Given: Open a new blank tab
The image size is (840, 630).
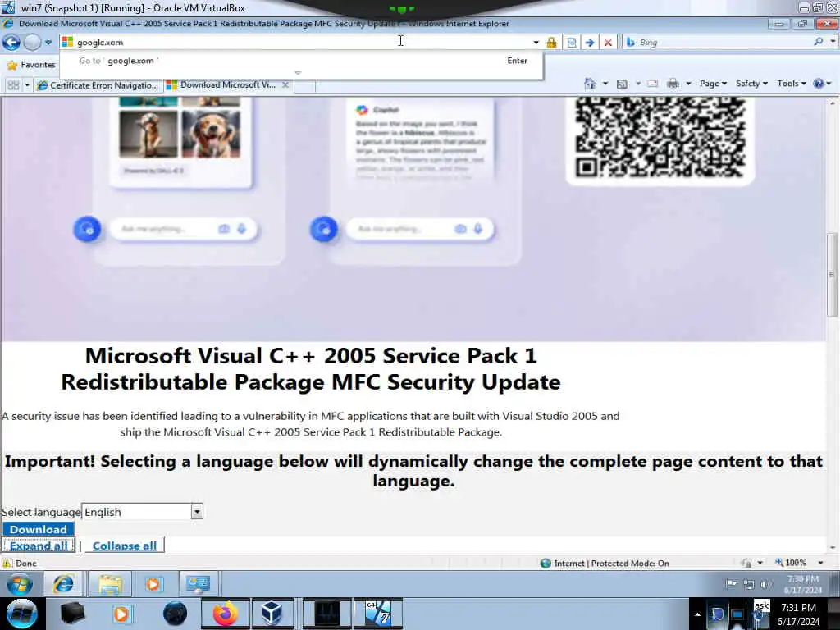Looking at the screenshot, I should (x=304, y=85).
